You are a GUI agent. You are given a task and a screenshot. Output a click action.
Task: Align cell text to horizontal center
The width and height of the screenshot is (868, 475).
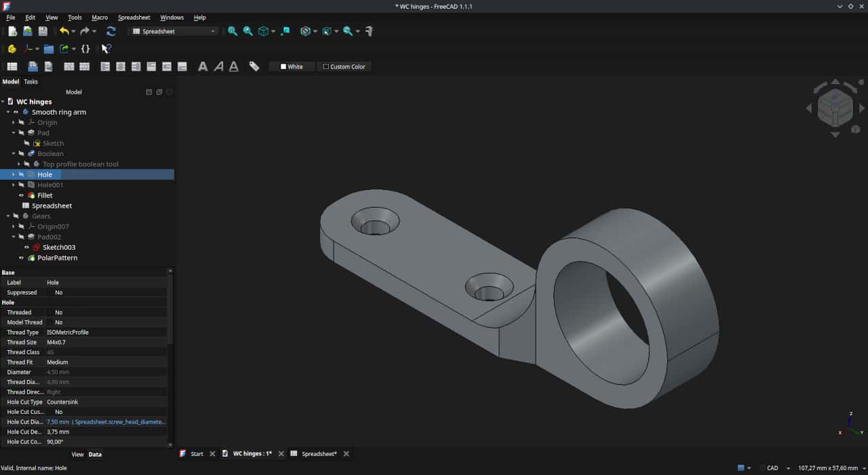click(x=121, y=66)
